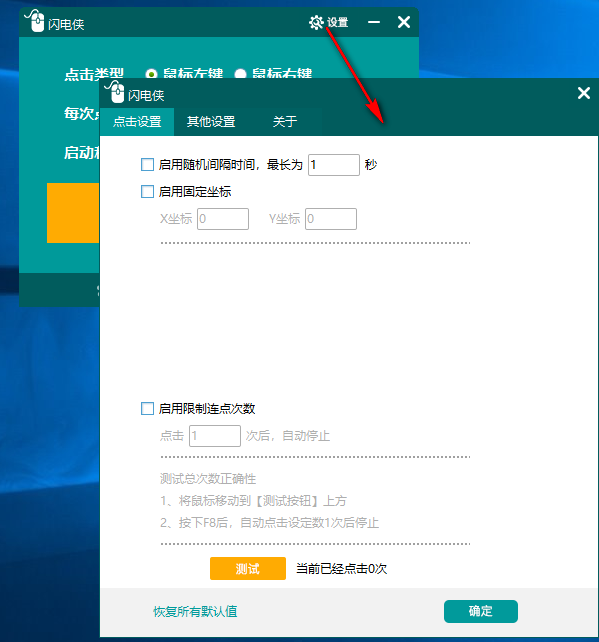599x642 pixels.
Task: Click the Y坐标 input field
Action: 331,219
